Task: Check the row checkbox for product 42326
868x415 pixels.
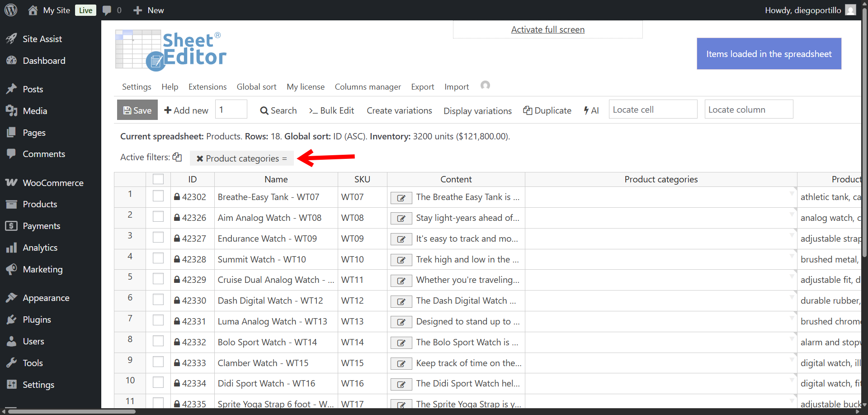Action: pos(158,217)
